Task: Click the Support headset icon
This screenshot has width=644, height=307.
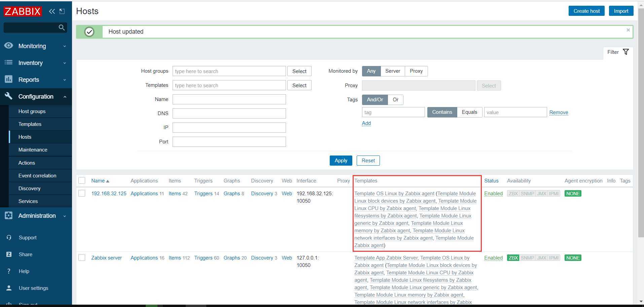Action: pyautogui.click(x=9, y=237)
